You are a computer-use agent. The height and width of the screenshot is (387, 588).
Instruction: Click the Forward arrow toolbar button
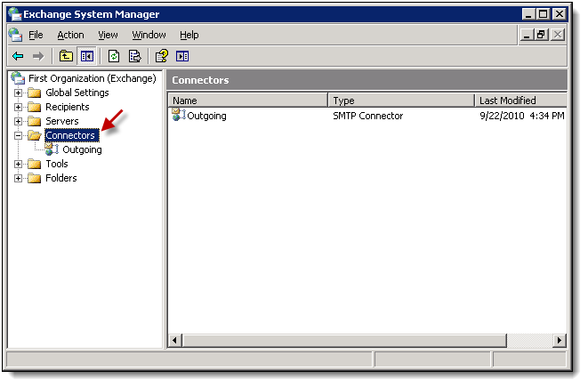(38, 57)
